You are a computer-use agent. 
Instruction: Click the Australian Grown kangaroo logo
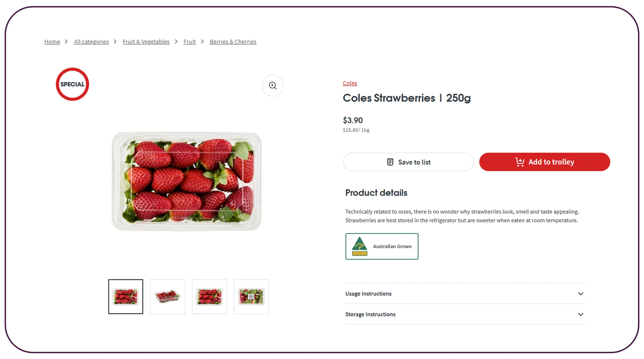[360, 246]
